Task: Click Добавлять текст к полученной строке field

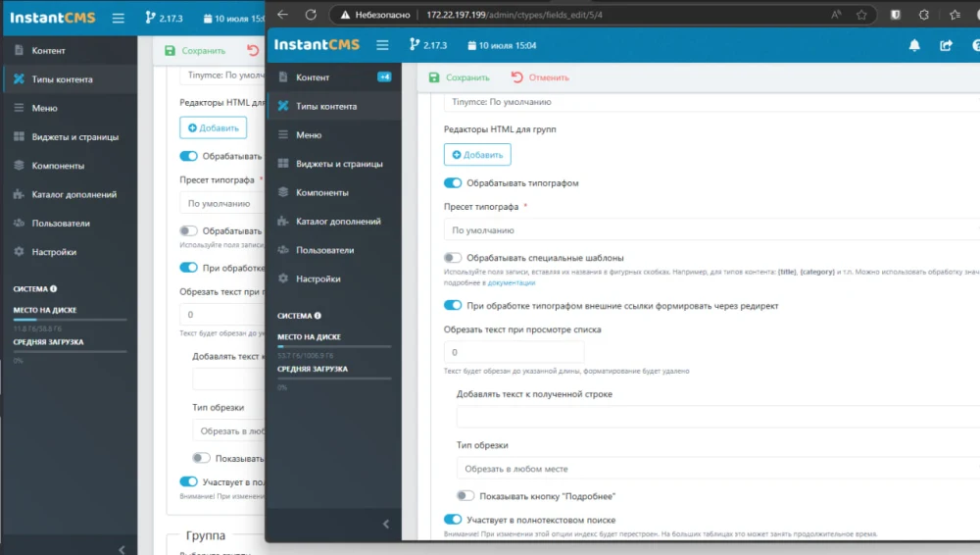Action: pos(717,417)
